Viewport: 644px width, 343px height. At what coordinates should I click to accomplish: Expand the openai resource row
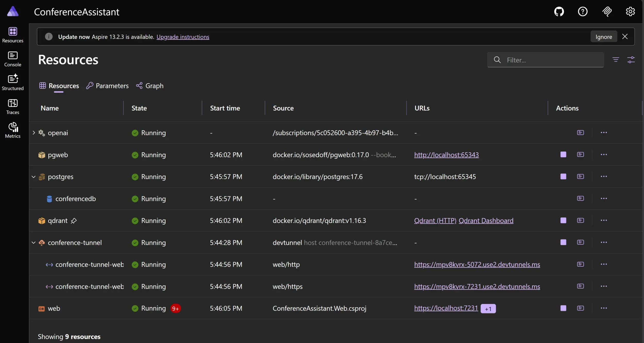coord(34,133)
